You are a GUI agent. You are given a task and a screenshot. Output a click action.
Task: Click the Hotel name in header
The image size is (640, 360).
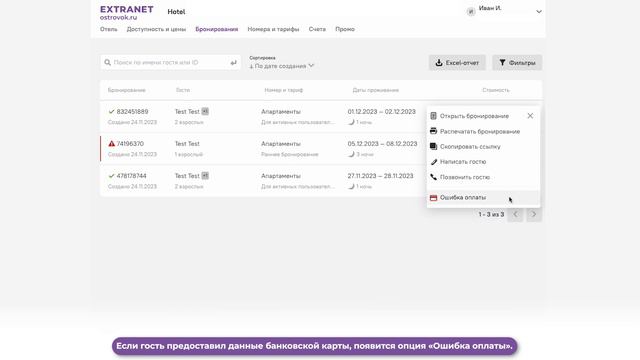176,12
